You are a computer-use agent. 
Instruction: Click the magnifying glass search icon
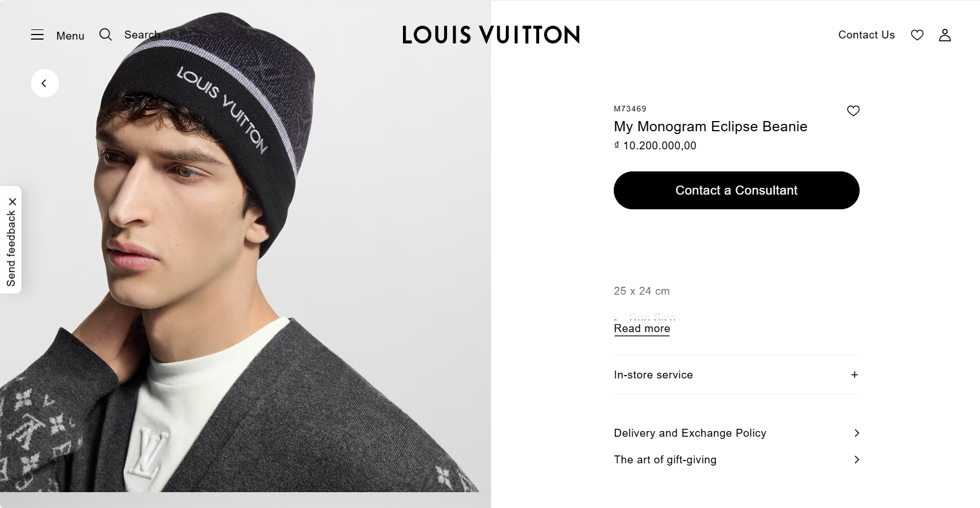pyautogui.click(x=106, y=35)
